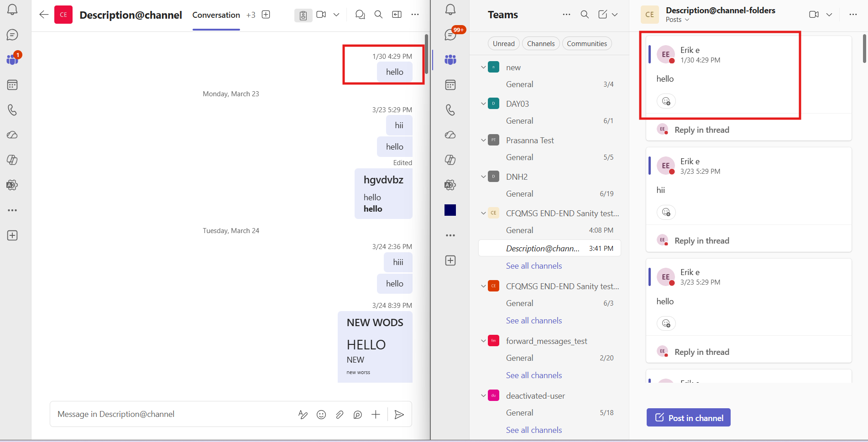Screen dimensions: 868x442
Task: Open Teams options ellipsis next to Teams title
Action: pyautogui.click(x=566, y=15)
